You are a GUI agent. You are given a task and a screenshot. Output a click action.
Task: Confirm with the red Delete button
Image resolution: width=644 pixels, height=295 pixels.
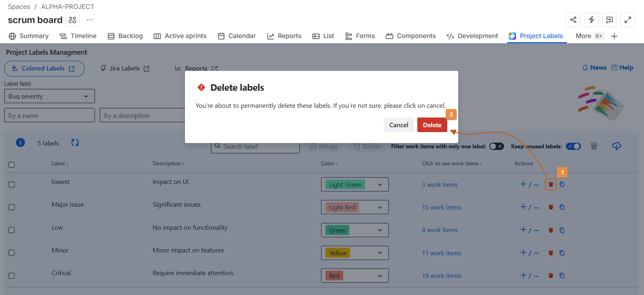432,125
